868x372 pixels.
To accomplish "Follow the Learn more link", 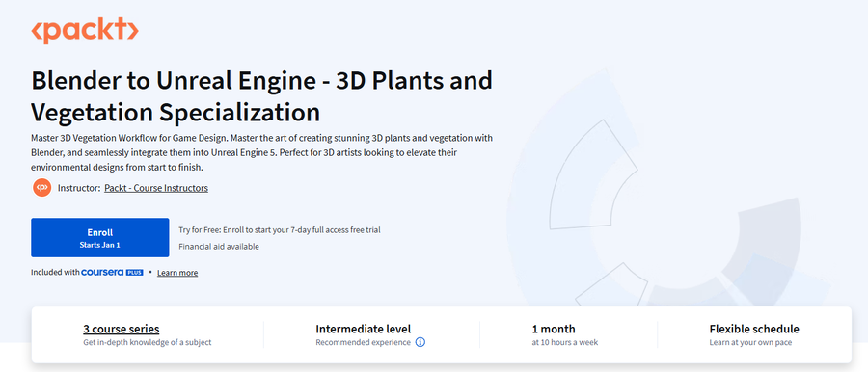I will (177, 273).
